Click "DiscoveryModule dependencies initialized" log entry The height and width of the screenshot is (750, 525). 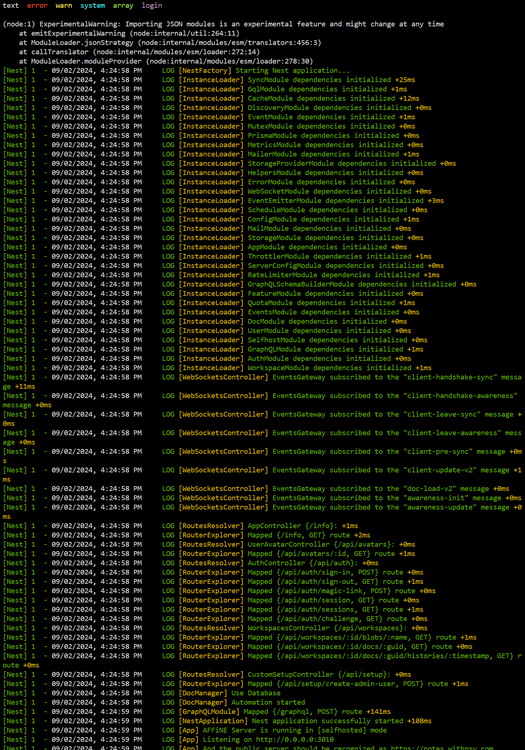[339, 108]
